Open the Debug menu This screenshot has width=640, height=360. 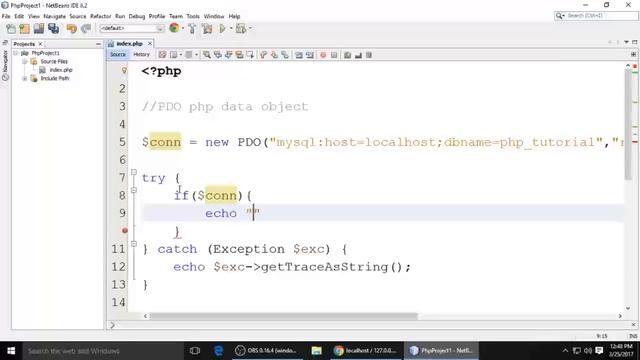point(137,16)
